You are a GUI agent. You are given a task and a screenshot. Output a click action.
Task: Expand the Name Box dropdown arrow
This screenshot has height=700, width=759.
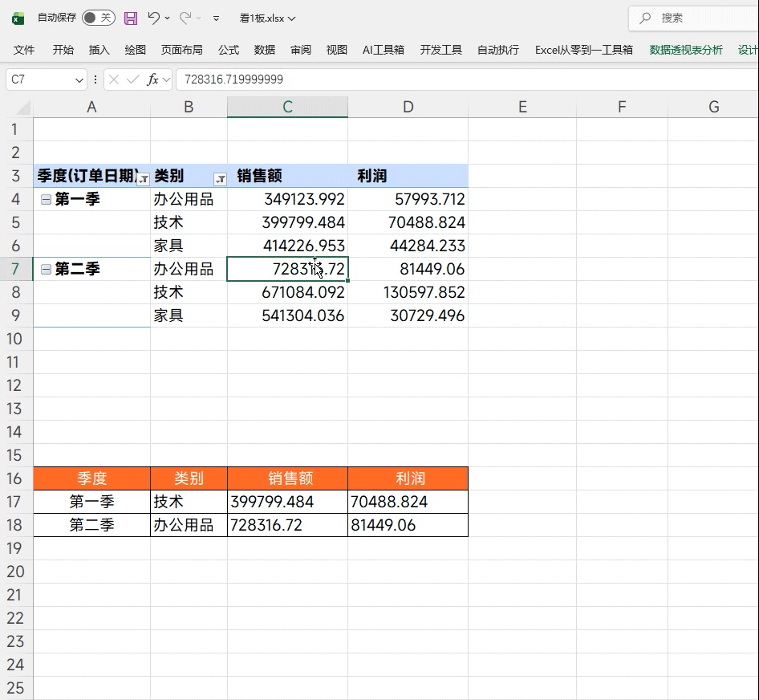click(x=79, y=79)
